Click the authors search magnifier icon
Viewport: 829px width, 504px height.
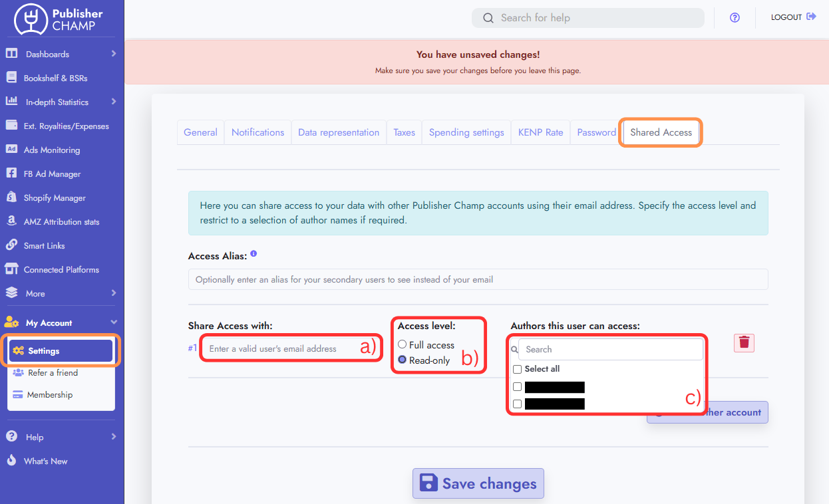tap(514, 349)
